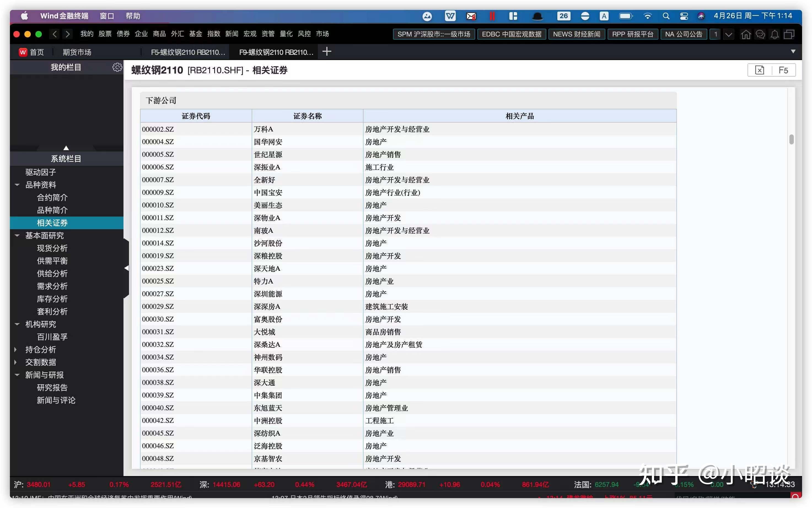Click the 沪 index value 3480.01
Screen dimensions: 812x508
(38, 485)
